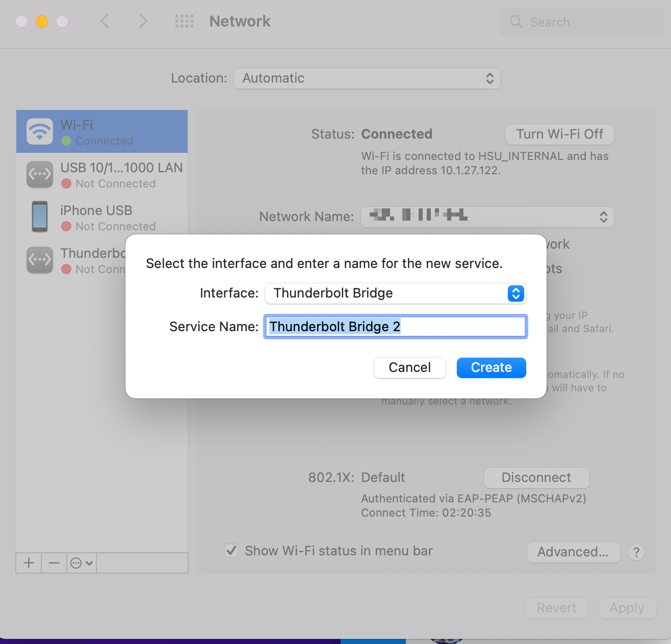Open help with the question mark button
The width and height of the screenshot is (671, 644).
(x=636, y=552)
